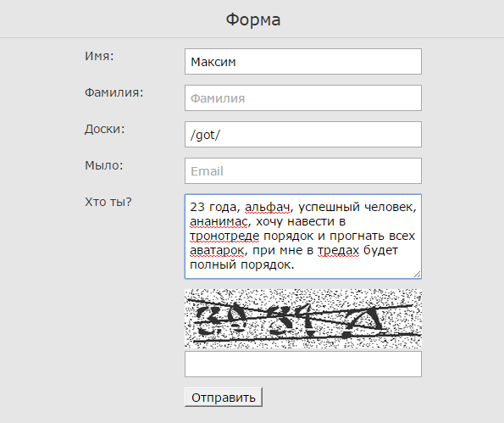Click the Имя field containing Максим
The height and width of the screenshot is (423, 504).
click(x=303, y=61)
